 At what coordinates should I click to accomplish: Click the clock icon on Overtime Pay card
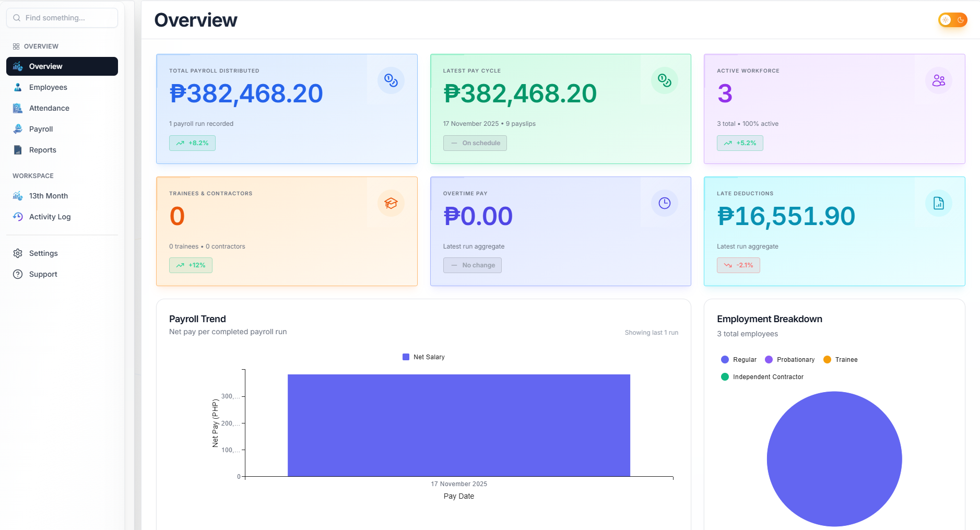click(665, 203)
